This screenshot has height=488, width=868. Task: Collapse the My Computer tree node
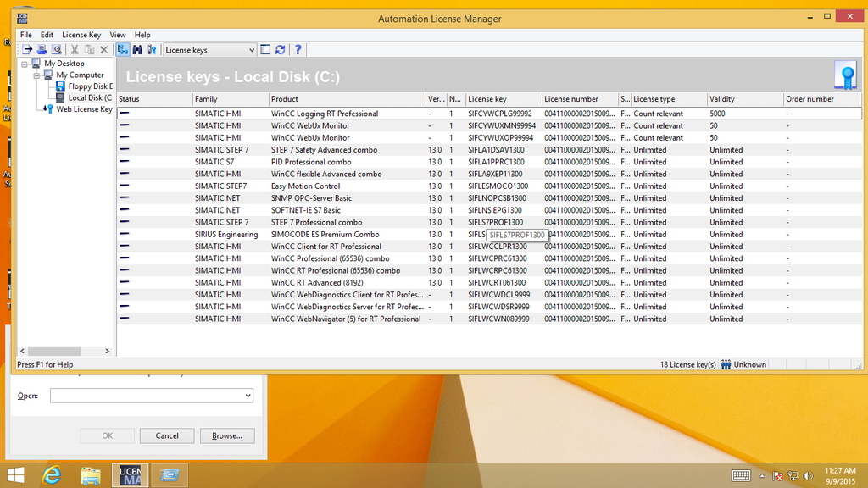[36, 75]
